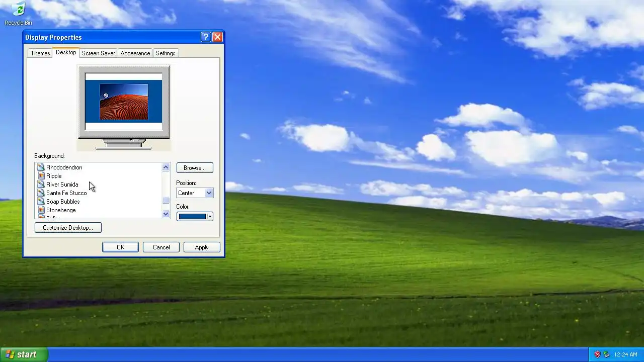
Task: Click the Soap Bubbles file icon
Action: point(41,202)
